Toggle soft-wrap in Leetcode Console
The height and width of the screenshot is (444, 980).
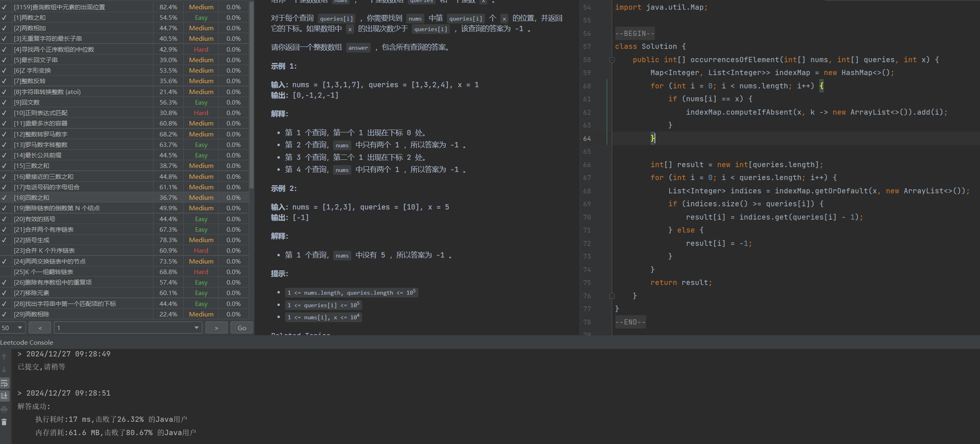4,383
